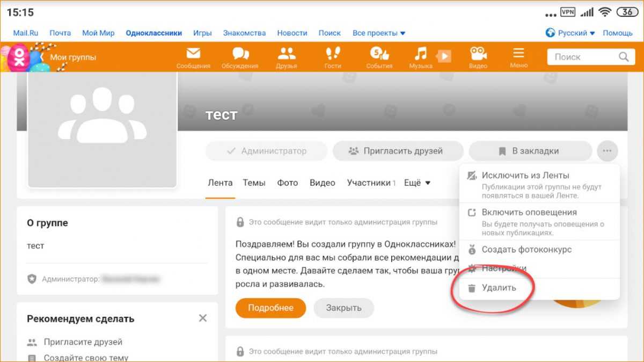644x362 pixels.
Task: Click the globe language icon
Action: coord(550,33)
